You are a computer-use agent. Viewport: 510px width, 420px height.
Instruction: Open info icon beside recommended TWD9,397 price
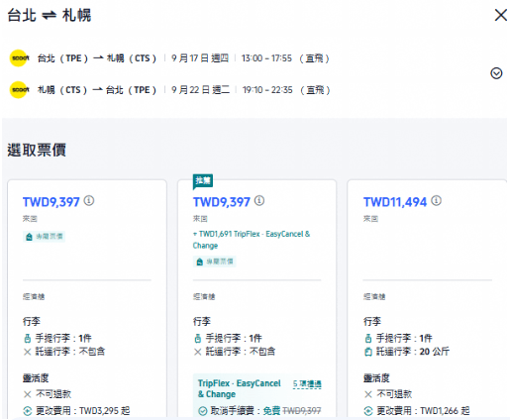(x=259, y=201)
